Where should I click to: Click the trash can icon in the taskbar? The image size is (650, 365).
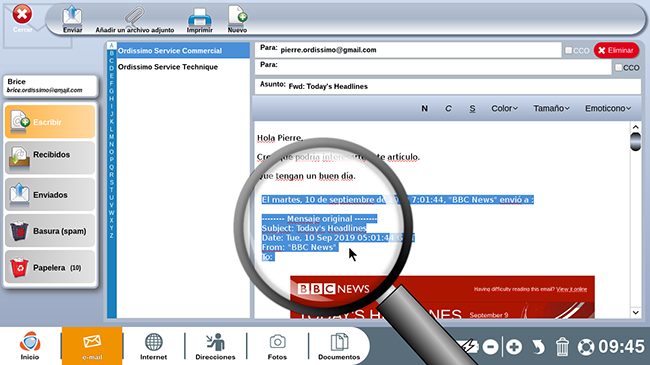562,347
